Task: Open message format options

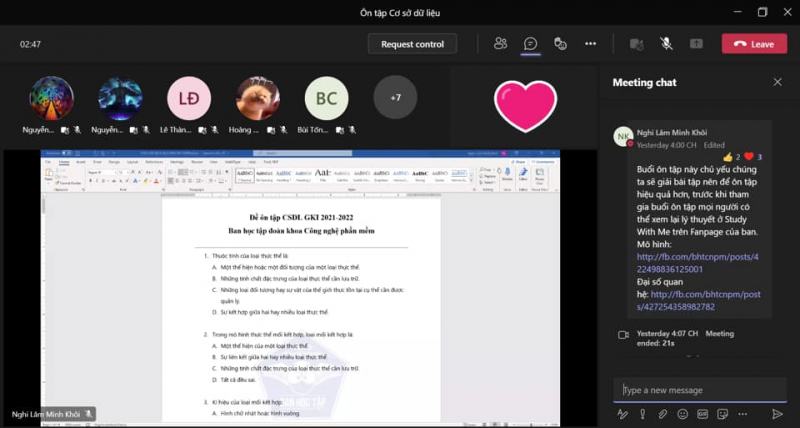Action: [x=622, y=413]
